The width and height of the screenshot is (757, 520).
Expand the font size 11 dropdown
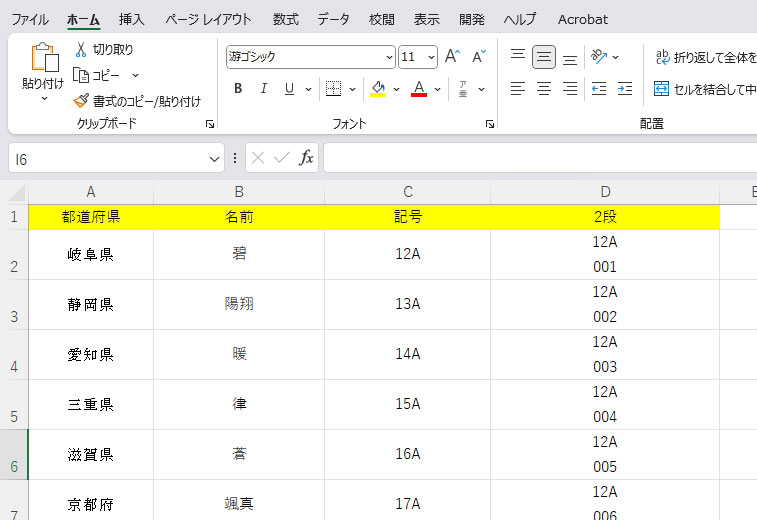tap(431, 57)
